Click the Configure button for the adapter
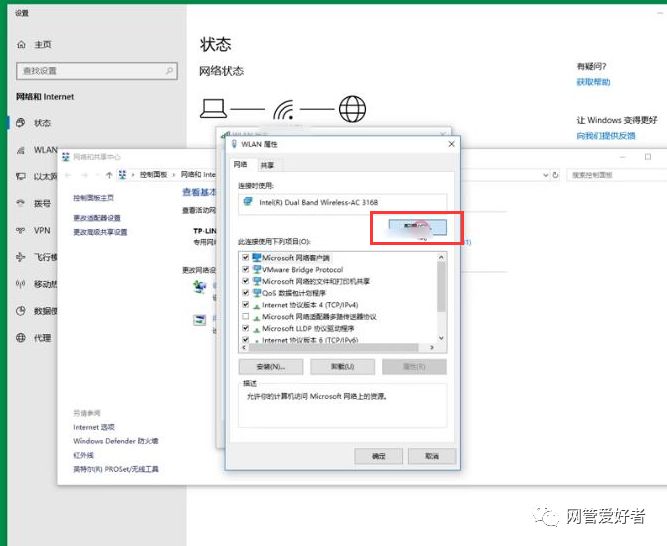 [417, 227]
